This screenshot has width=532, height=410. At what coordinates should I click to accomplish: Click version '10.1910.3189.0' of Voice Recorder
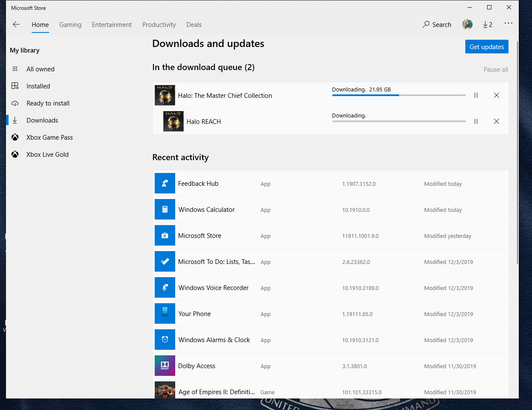pyautogui.click(x=360, y=288)
